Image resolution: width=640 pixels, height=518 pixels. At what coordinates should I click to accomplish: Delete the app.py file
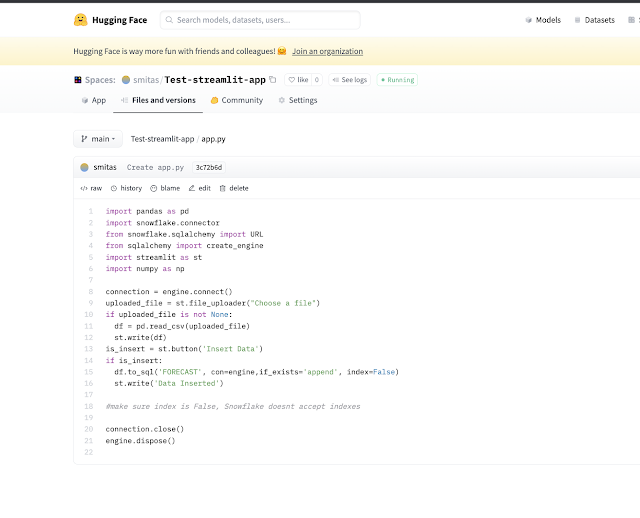[x=234, y=188]
